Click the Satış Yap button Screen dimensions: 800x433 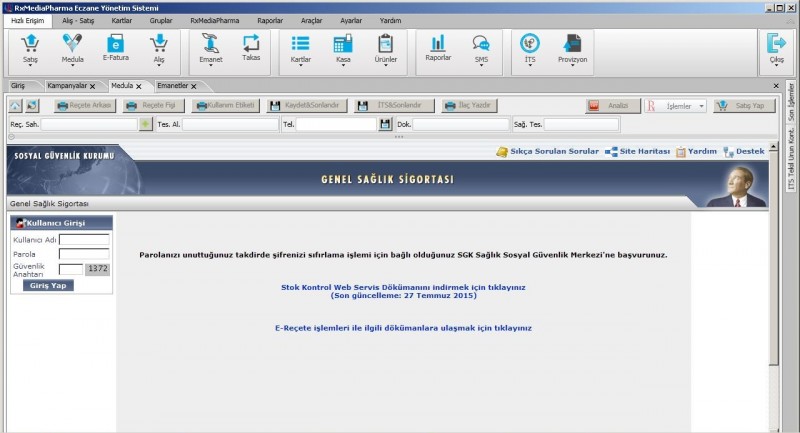[x=742, y=105]
